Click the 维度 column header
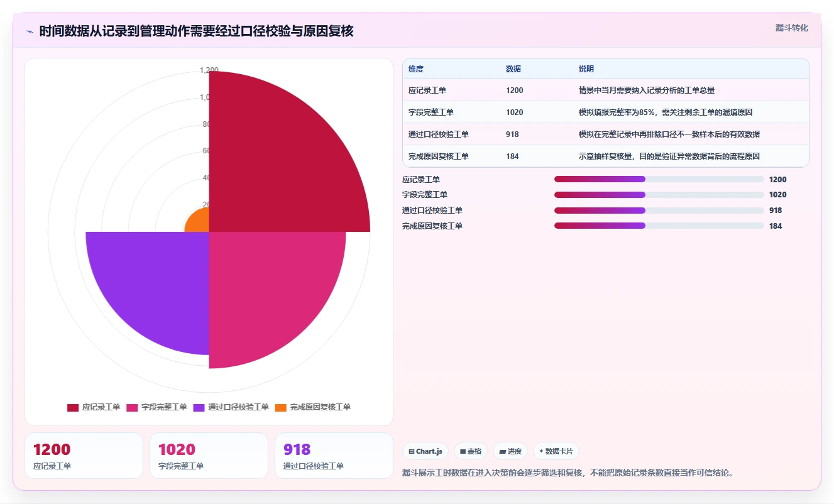The image size is (834, 504). 416,69
